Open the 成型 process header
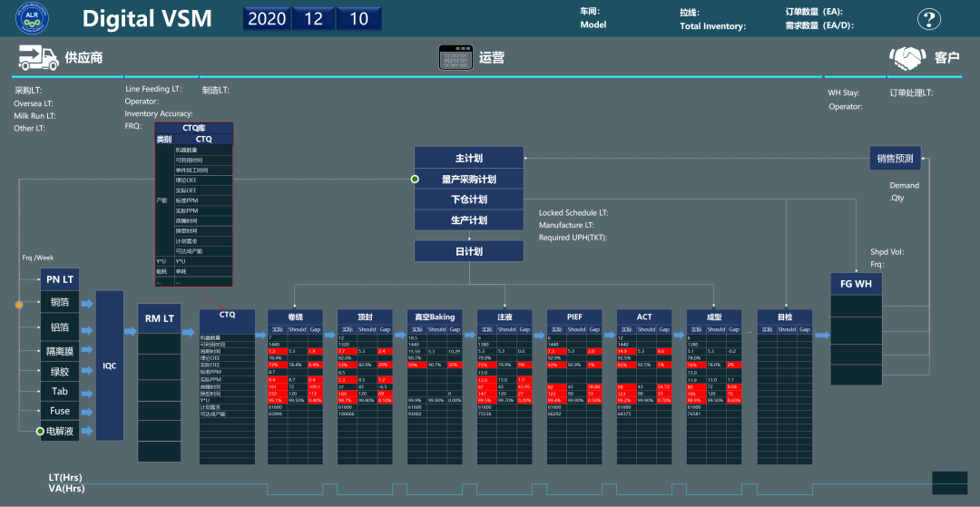This screenshot has height=507, width=980. click(715, 317)
